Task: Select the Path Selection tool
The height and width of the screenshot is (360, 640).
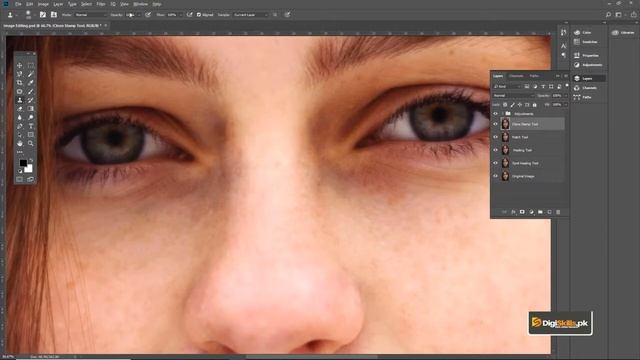Action: (20, 135)
